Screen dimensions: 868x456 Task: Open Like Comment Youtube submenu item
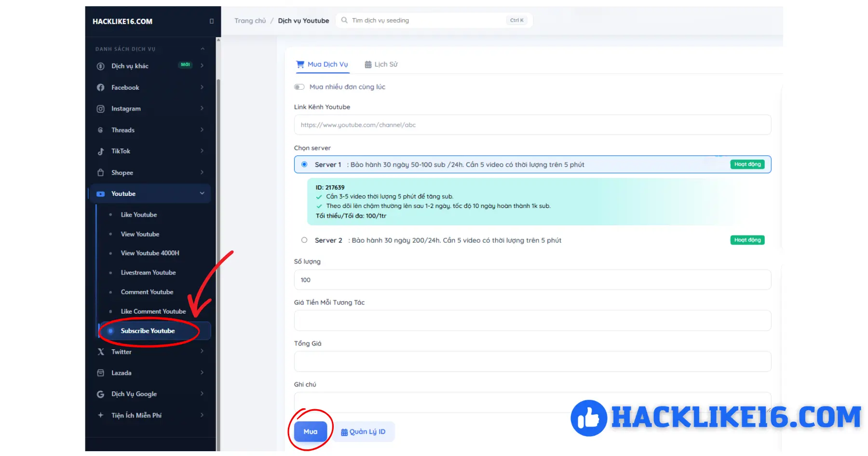(153, 311)
